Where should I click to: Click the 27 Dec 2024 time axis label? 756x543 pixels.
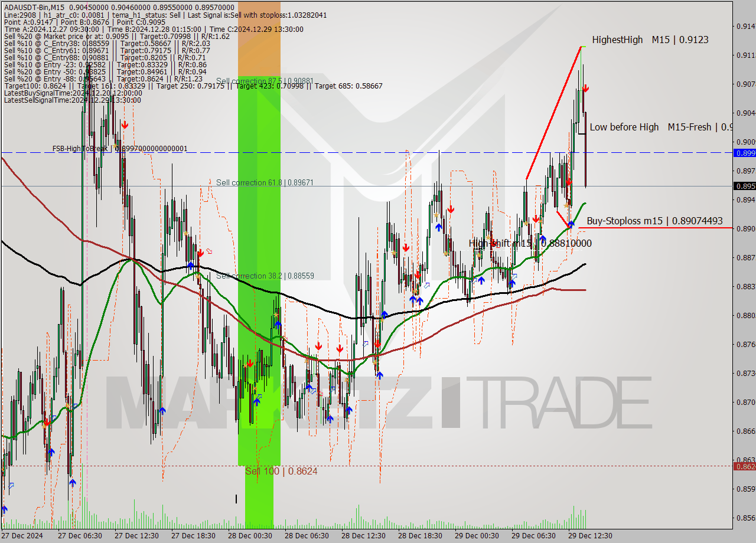pos(22,536)
